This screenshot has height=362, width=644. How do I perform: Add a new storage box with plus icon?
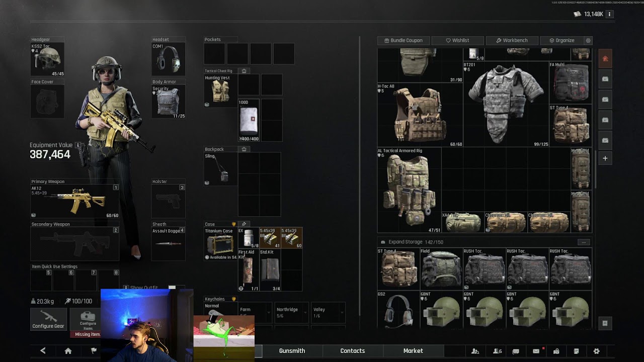point(605,158)
